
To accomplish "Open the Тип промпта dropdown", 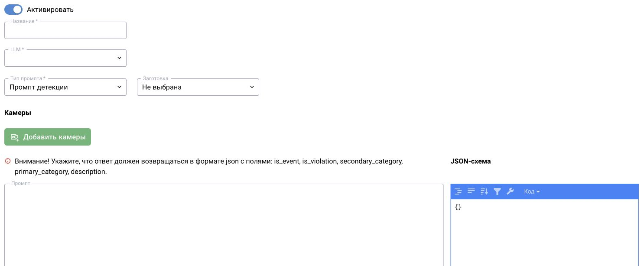I will [65, 87].
